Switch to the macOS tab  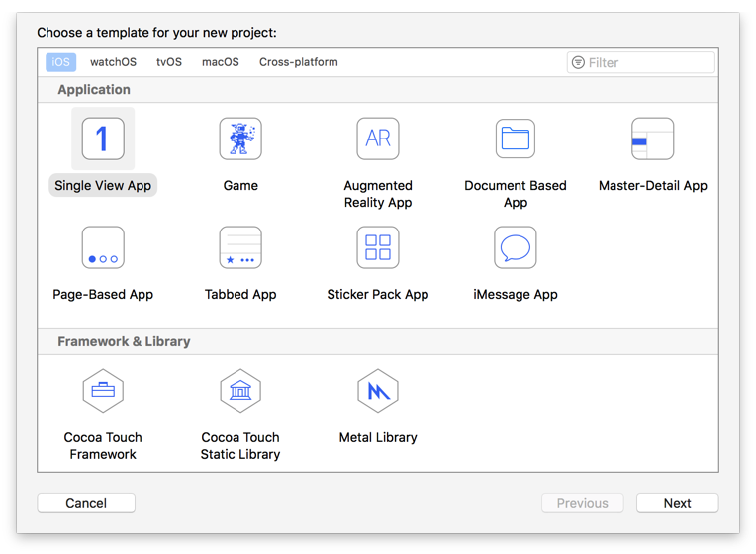click(x=221, y=62)
